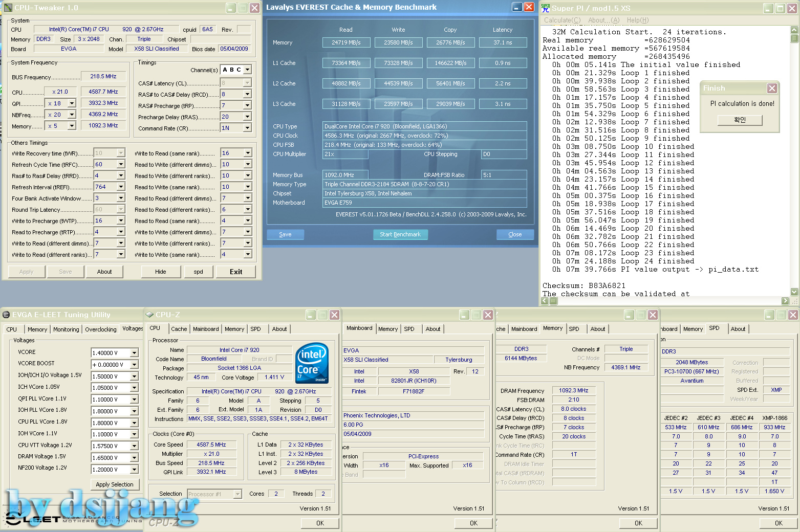The image size is (800, 532).
Task: Close the Finish dialog with X
Action: [772, 88]
